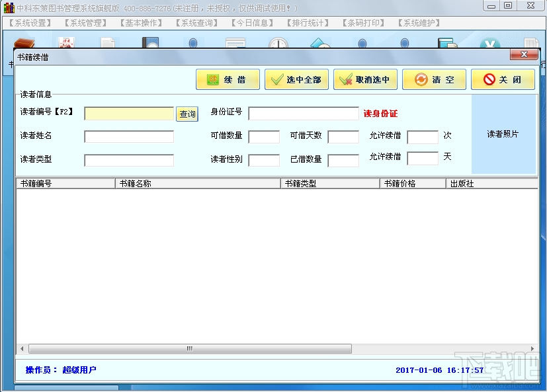Viewport: 547px width, 392px height.
Task: Click the 查询 query button
Action: coord(187,114)
